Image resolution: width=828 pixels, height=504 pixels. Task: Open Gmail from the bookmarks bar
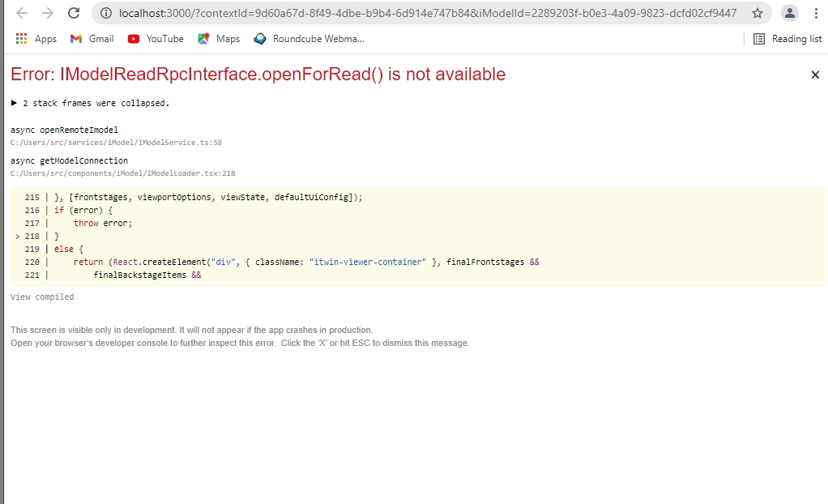point(91,38)
